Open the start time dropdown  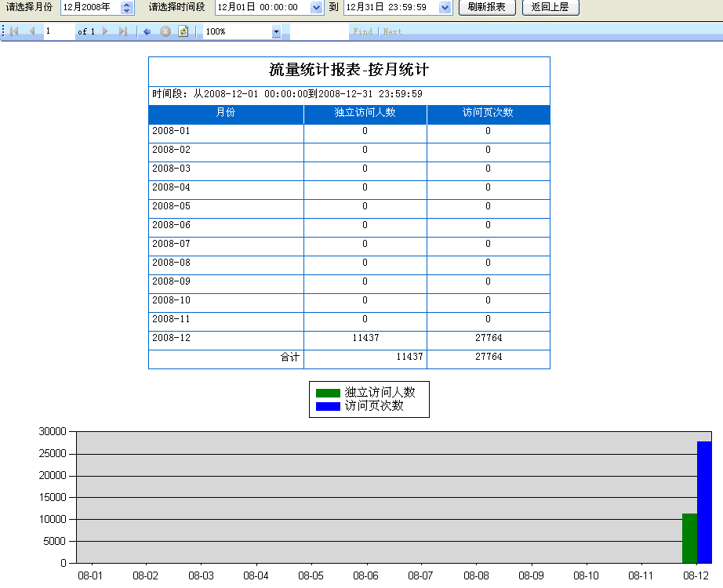tap(316, 8)
